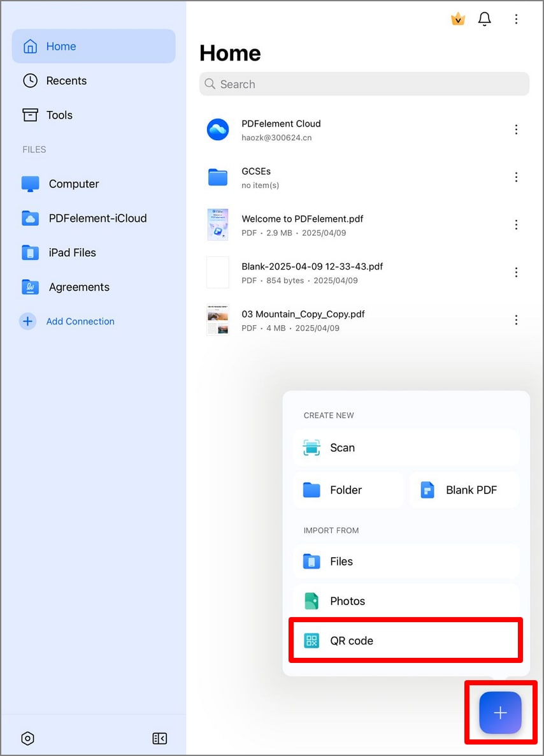Click the Search field
This screenshot has height=756, width=544.
pos(364,84)
